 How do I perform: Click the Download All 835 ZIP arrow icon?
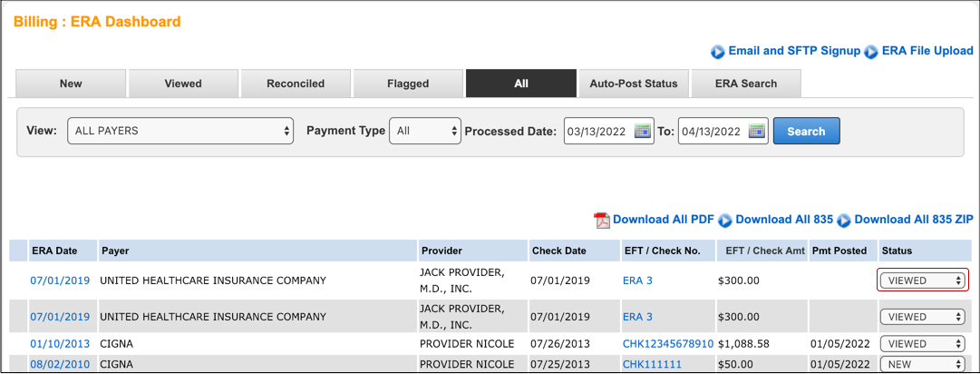[x=844, y=220]
